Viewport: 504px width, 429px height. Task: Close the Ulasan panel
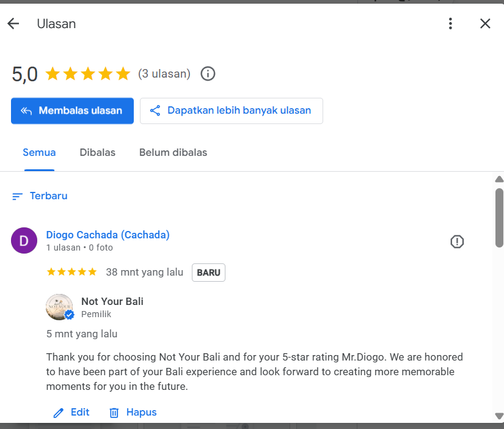coord(485,23)
